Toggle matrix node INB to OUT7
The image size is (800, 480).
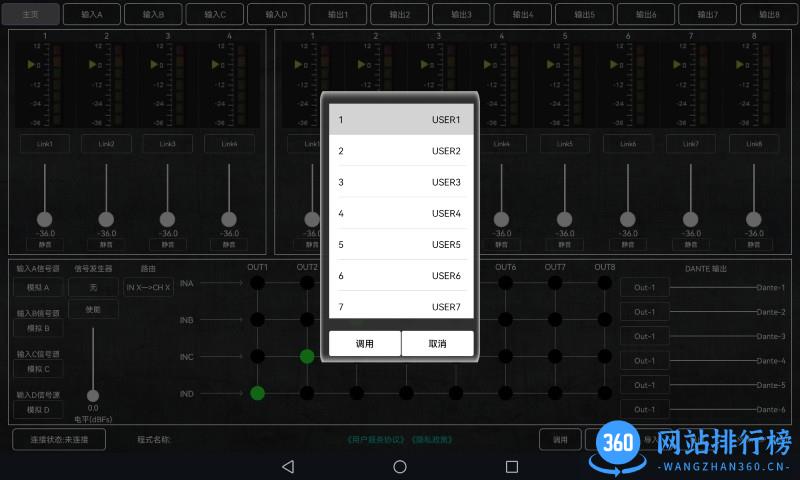pos(555,319)
